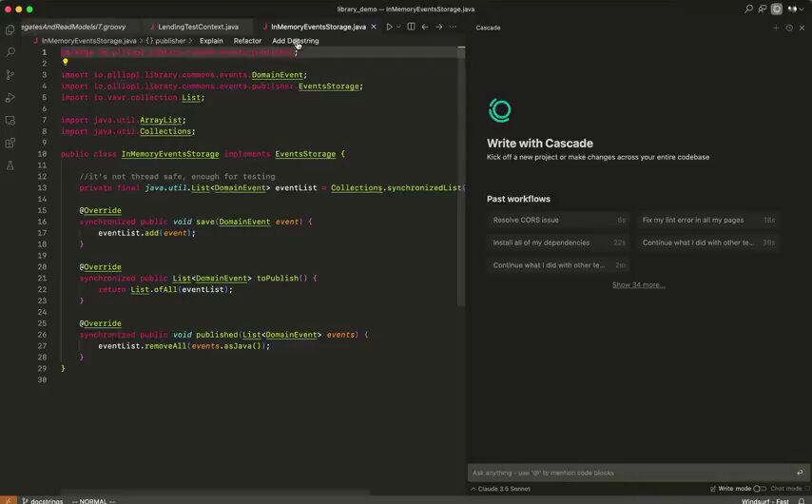Click the published method name on line 26

coord(217,335)
